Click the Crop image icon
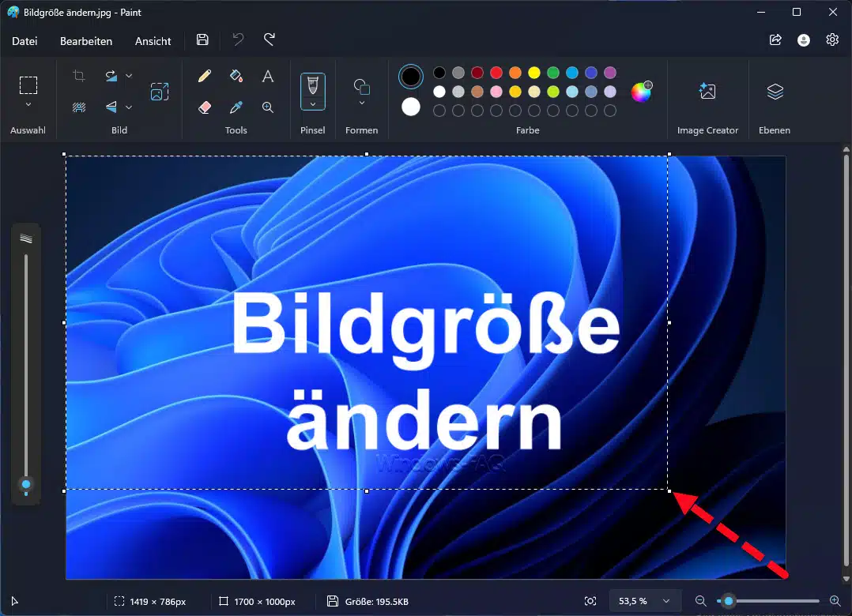This screenshot has width=852, height=616. (79, 76)
